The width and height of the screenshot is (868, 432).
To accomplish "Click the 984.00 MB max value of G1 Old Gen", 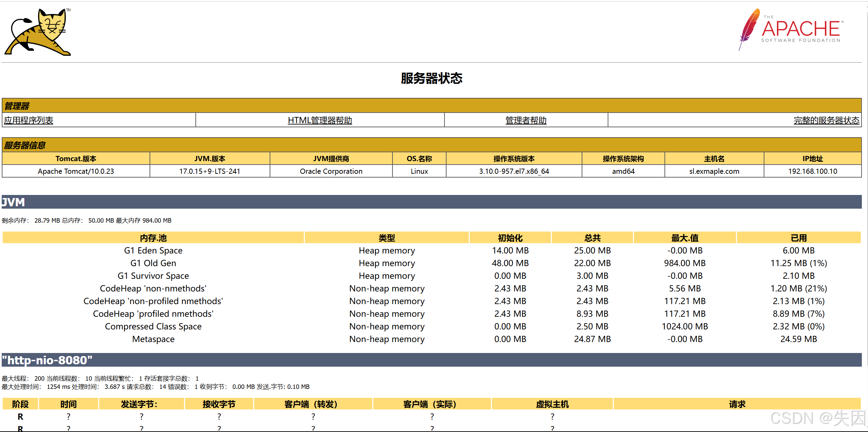I will (685, 263).
